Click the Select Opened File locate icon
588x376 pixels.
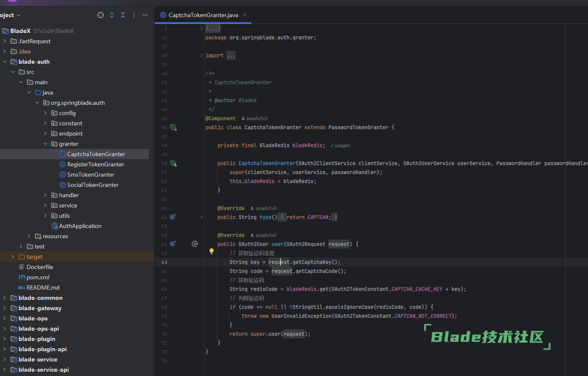(101, 15)
